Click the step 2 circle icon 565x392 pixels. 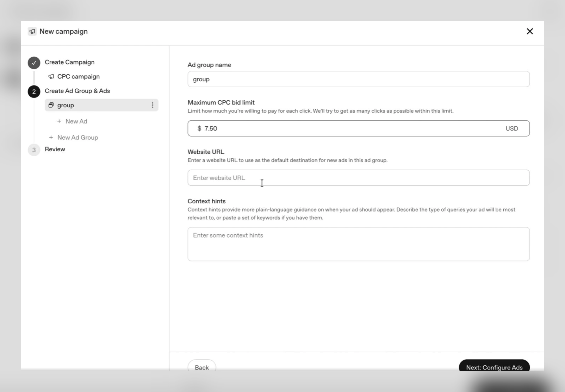point(34,91)
